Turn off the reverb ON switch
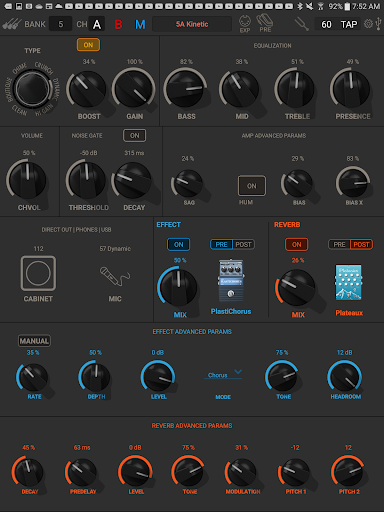Viewport: 384px width, 512px height. pyautogui.click(x=296, y=244)
